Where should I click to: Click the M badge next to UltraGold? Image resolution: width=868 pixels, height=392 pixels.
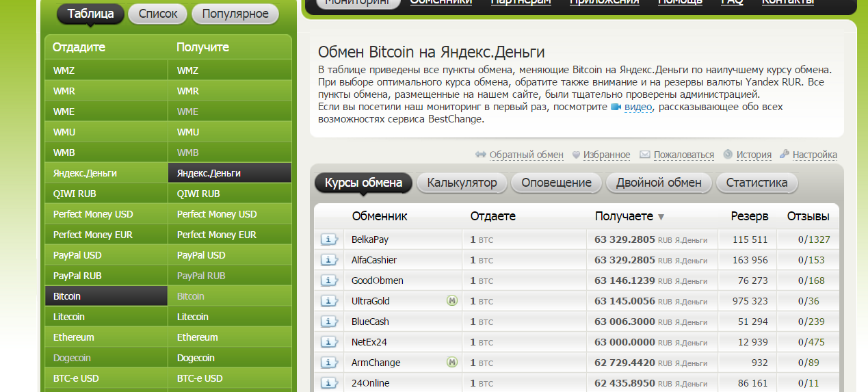451,301
